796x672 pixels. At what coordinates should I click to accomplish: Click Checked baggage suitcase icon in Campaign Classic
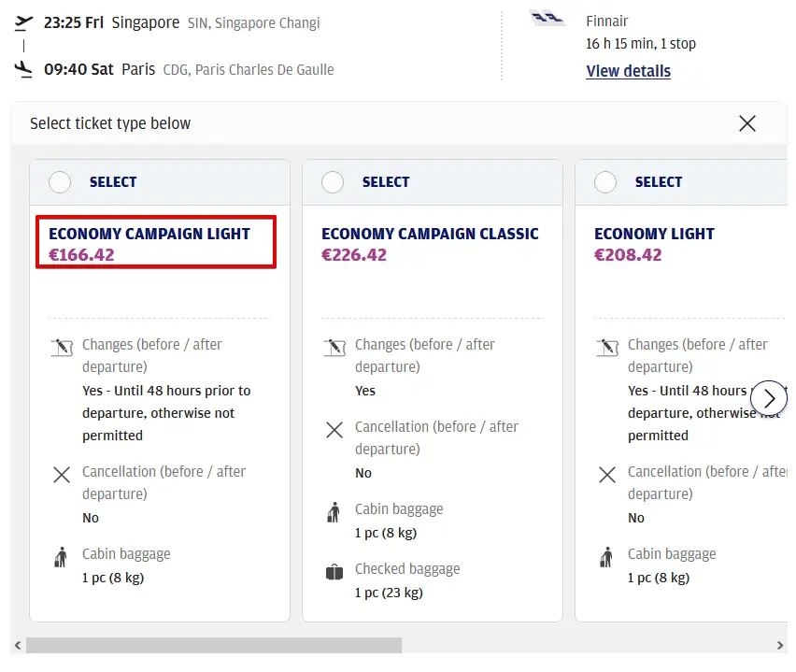click(334, 572)
